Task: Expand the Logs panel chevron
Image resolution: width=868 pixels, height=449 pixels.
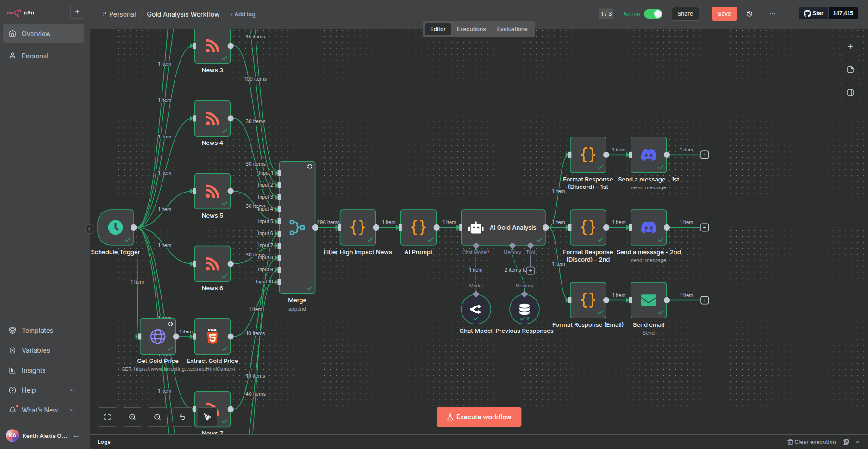Action: (x=857, y=442)
